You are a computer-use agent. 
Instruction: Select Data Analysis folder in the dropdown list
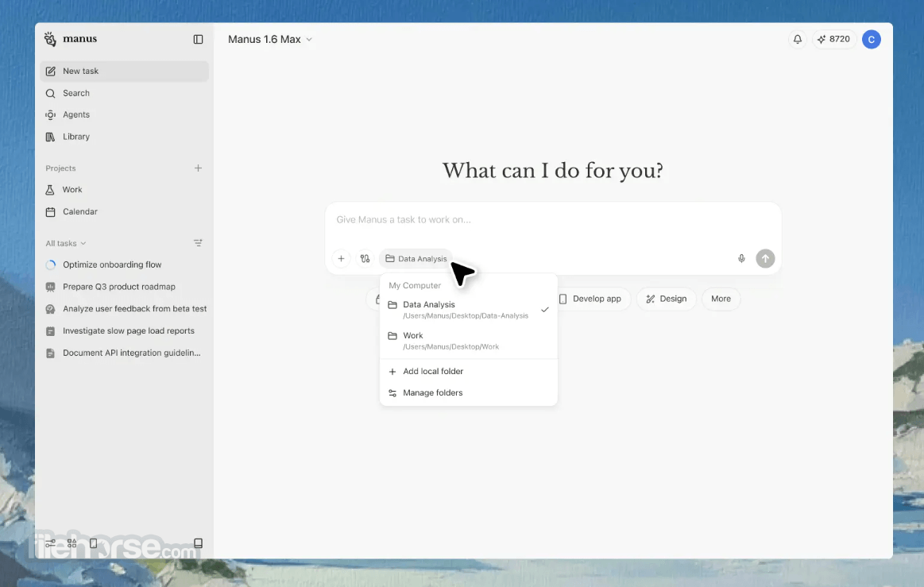pyautogui.click(x=469, y=310)
